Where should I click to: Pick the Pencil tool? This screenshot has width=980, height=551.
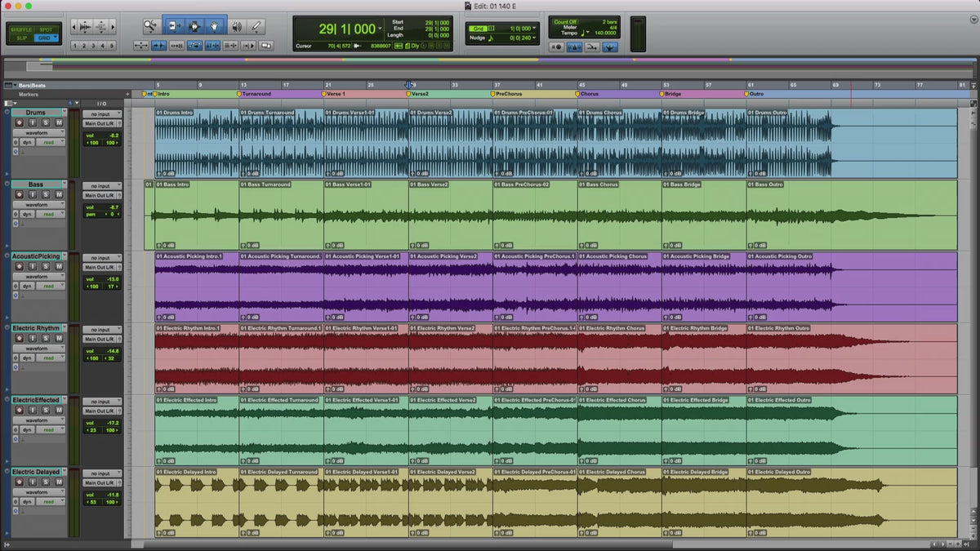[256, 26]
